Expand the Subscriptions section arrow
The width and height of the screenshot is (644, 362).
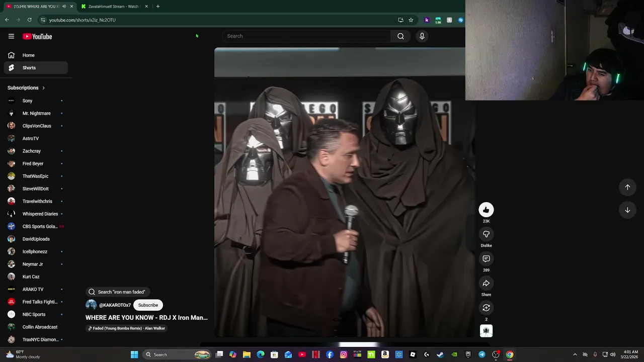pyautogui.click(x=43, y=88)
